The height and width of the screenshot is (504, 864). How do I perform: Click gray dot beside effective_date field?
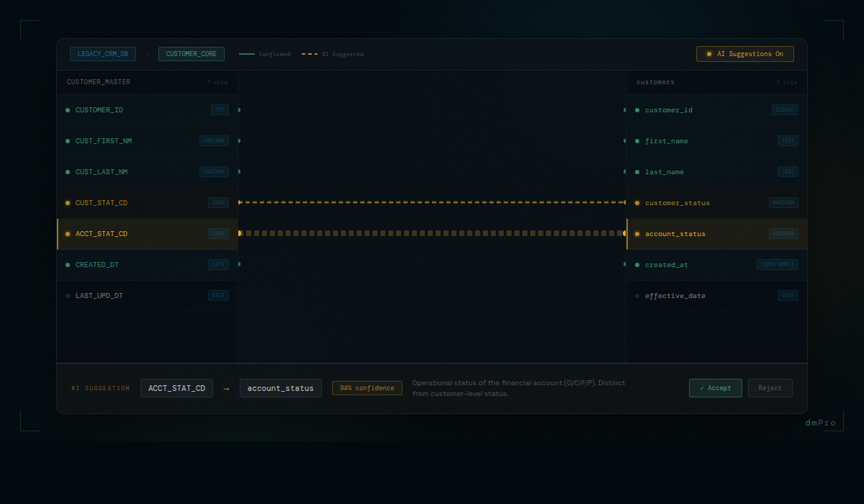coord(637,296)
